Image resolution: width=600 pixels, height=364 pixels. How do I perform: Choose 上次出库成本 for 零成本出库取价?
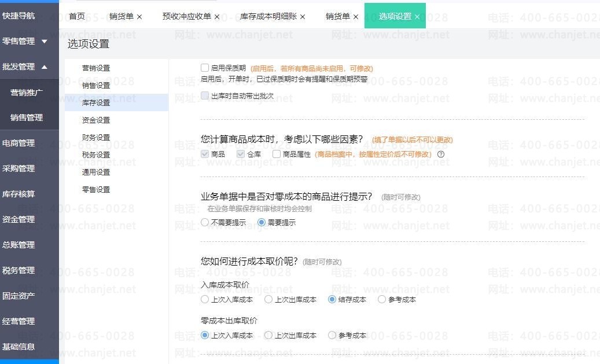point(268,335)
